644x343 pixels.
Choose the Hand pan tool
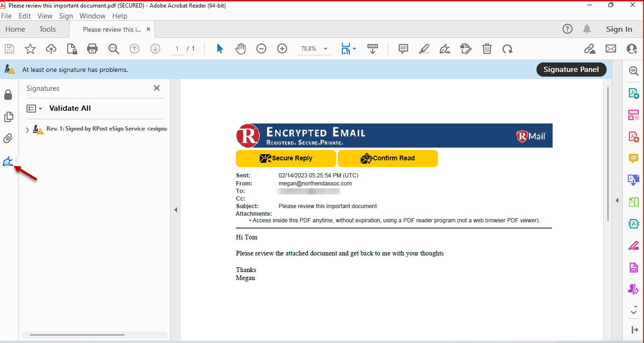241,49
